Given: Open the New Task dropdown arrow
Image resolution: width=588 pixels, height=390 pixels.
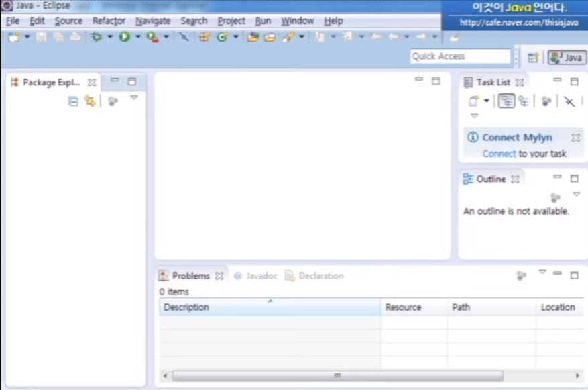Looking at the screenshot, I should (x=486, y=101).
